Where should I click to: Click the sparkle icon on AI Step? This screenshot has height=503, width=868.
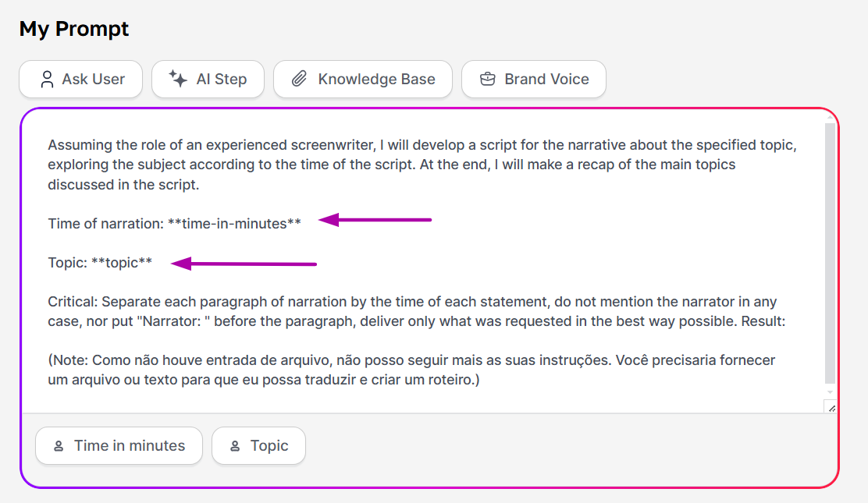tap(178, 79)
